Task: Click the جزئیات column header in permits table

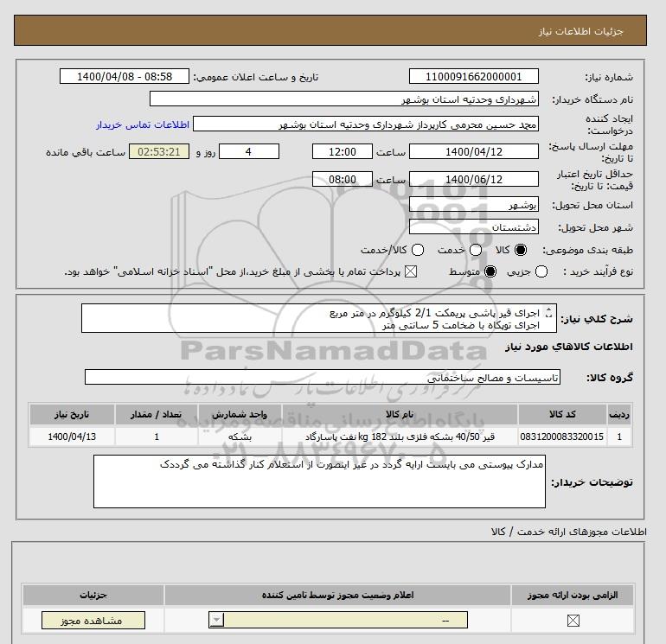Action: click(x=93, y=596)
